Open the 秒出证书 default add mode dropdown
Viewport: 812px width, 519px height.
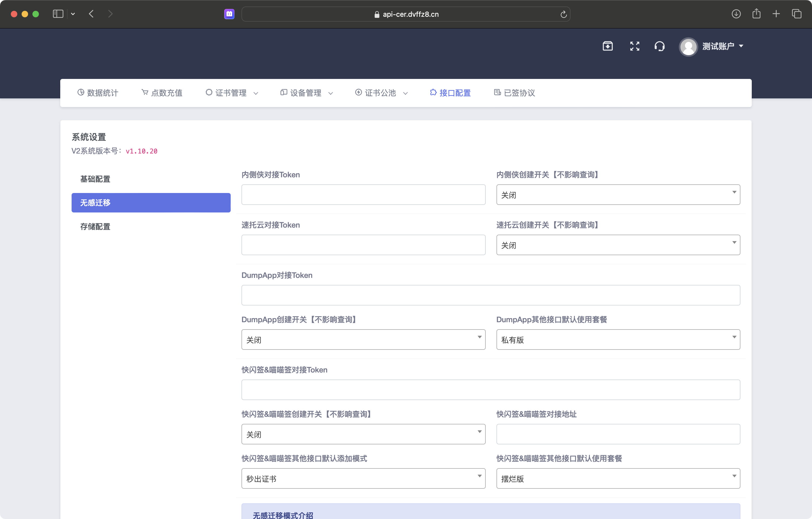tap(363, 478)
